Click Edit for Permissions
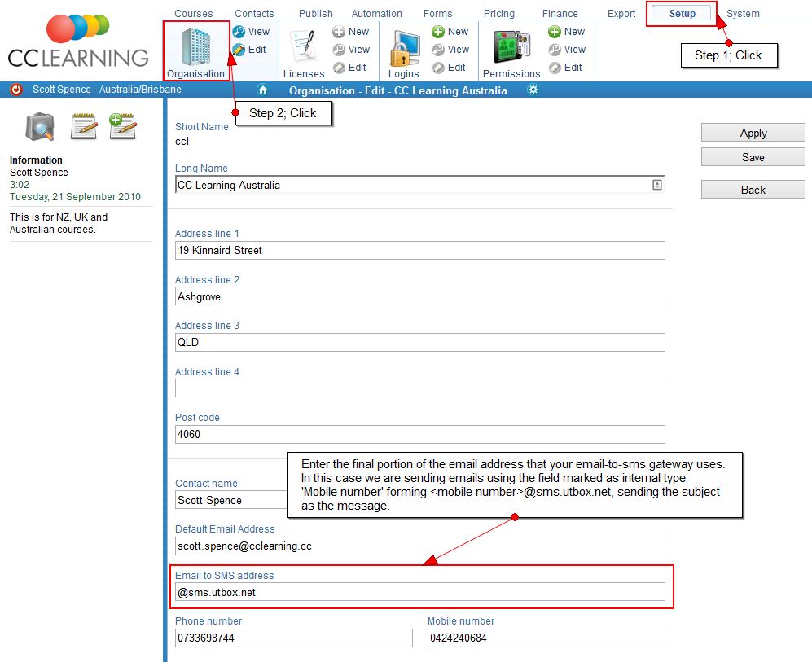This screenshot has height=662, width=812. 565,68
